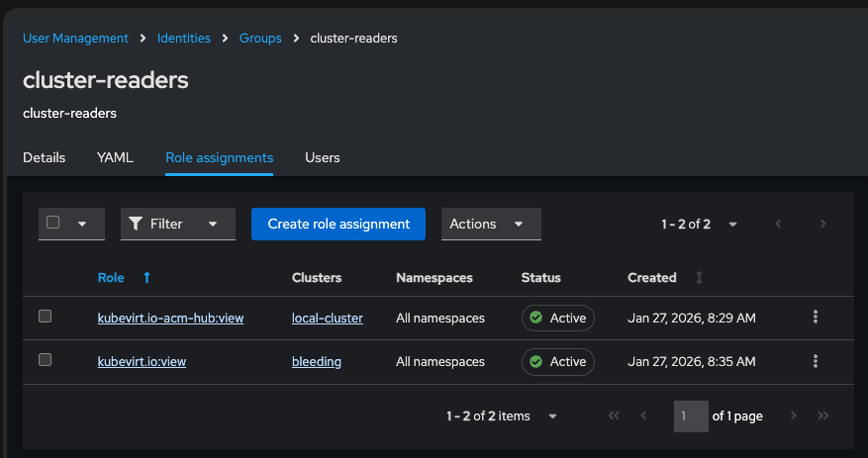
Task: Click Create role assignment button
Action: (338, 224)
